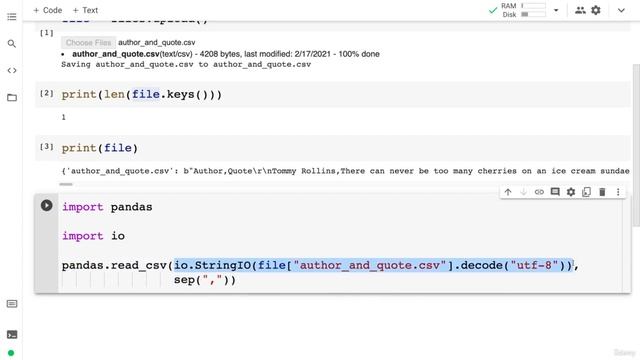Run the pandas import cell
Viewport: 640px width, 360px height.
pyautogui.click(x=47, y=205)
